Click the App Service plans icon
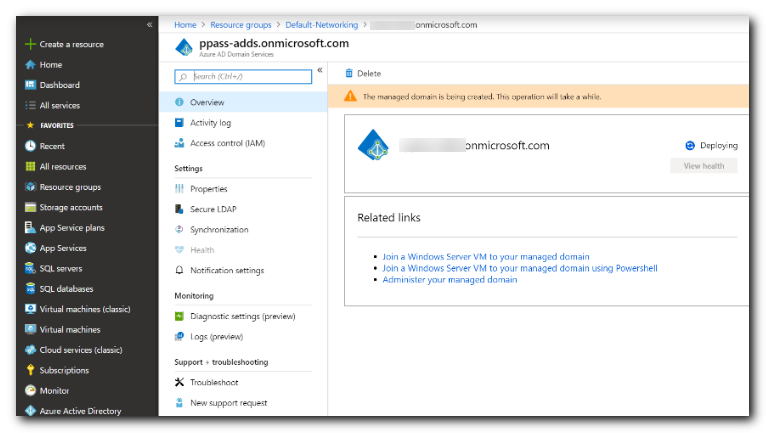This screenshot has height=433, width=766. [x=30, y=227]
